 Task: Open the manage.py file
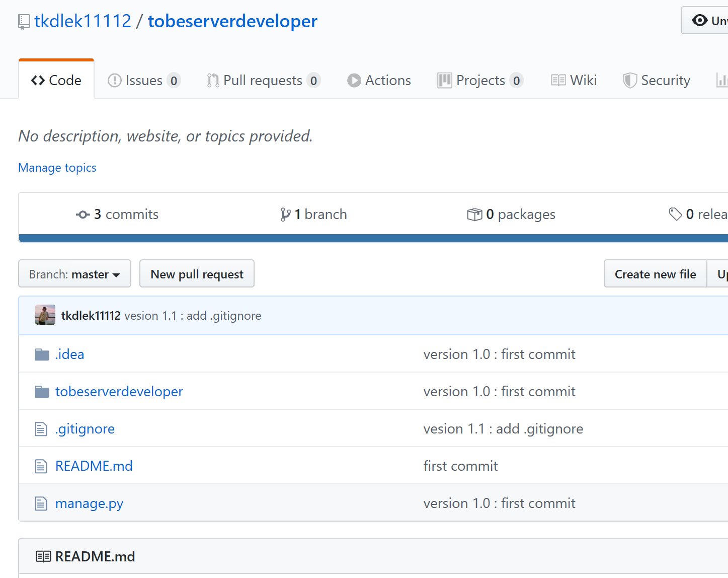coord(90,503)
